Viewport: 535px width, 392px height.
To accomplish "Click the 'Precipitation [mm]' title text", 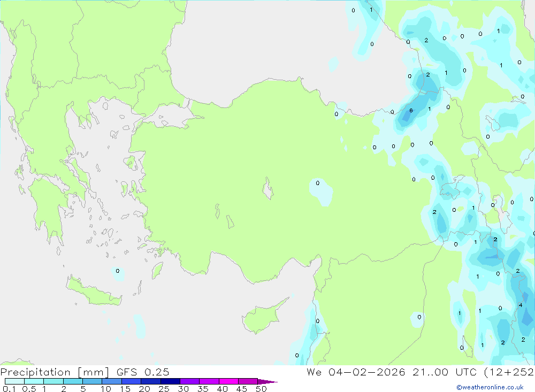I will click(55, 372).
